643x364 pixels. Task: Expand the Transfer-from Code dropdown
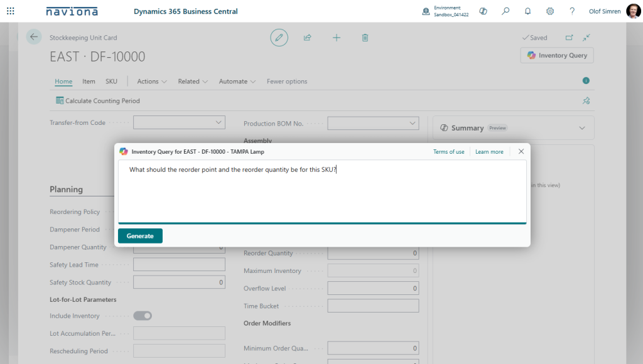[219, 122]
